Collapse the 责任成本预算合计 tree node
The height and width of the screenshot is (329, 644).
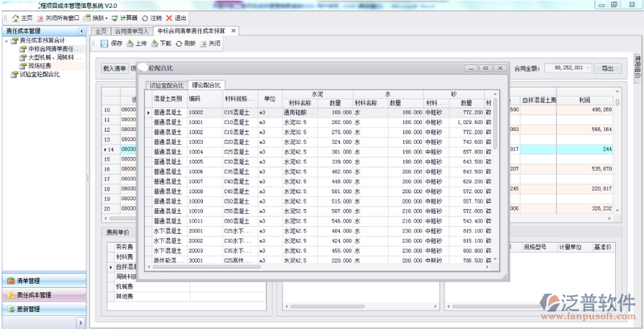coord(7,40)
